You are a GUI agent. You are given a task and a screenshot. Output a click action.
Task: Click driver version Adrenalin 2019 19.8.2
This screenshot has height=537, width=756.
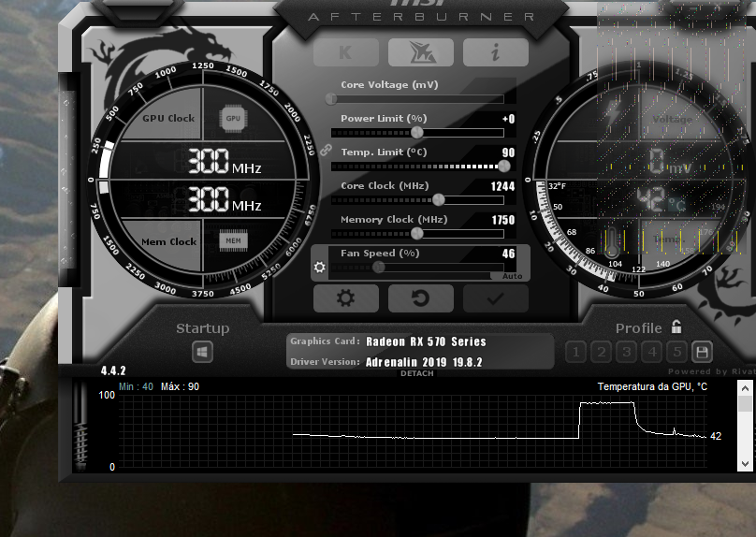coord(424,362)
